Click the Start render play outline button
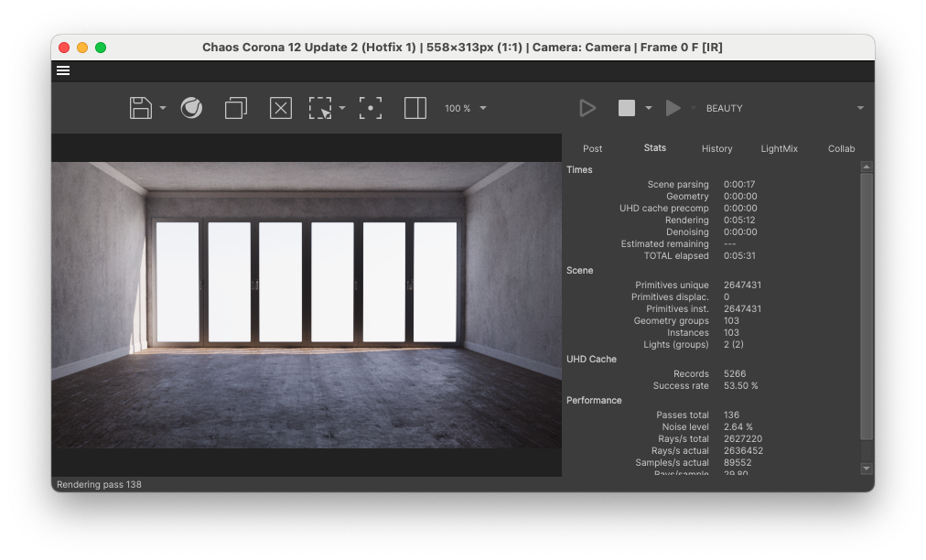The image size is (926, 560). coord(587,108)
